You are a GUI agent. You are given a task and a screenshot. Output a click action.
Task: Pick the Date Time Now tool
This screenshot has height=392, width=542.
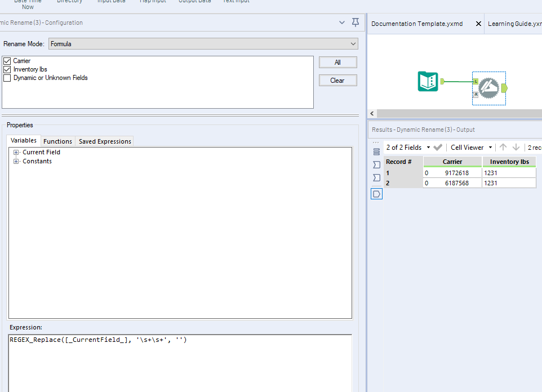[27, 5]
